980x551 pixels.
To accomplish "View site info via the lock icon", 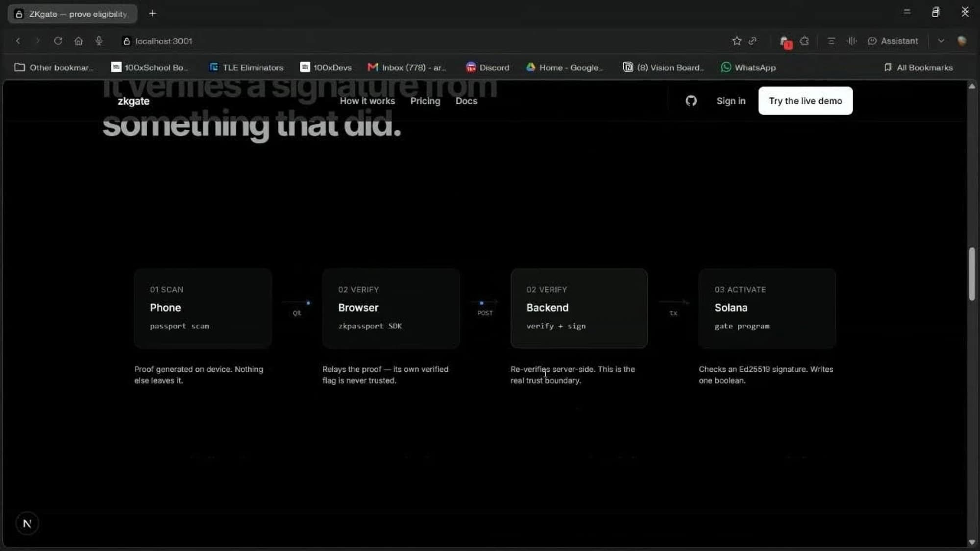I will point(126,41).
